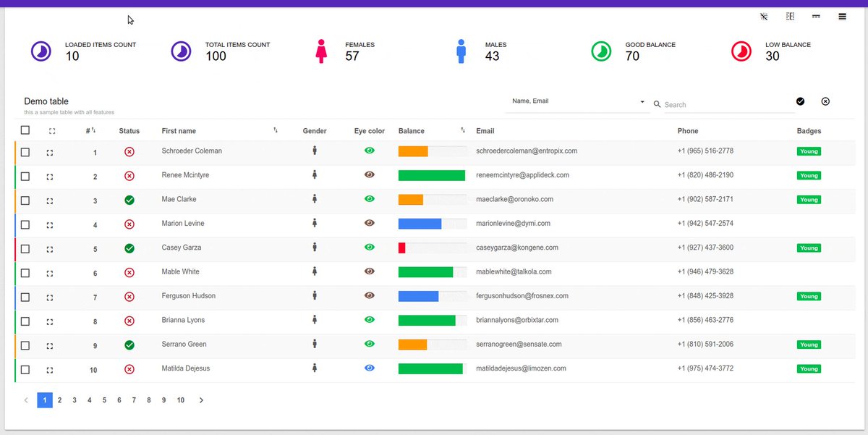868x435 pixels.
Task: Click the expand-all icon in header row
Action: [51, 131]
